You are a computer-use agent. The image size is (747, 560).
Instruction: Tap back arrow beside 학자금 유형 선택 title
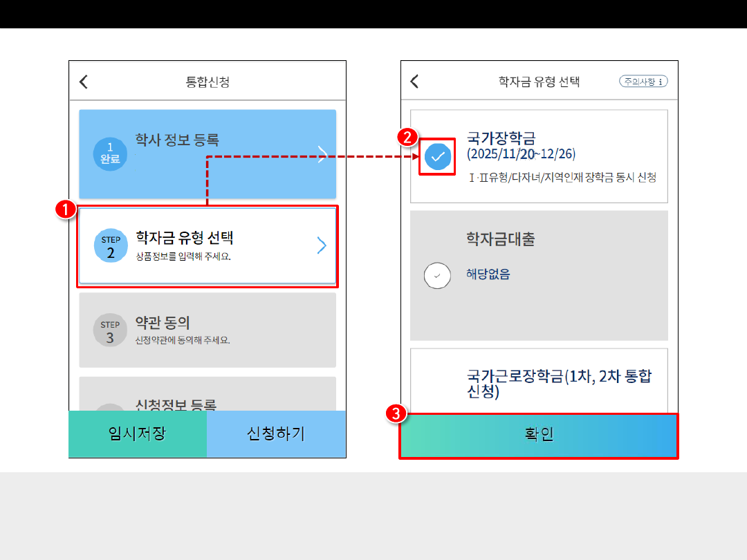click(x=415, y=82)
